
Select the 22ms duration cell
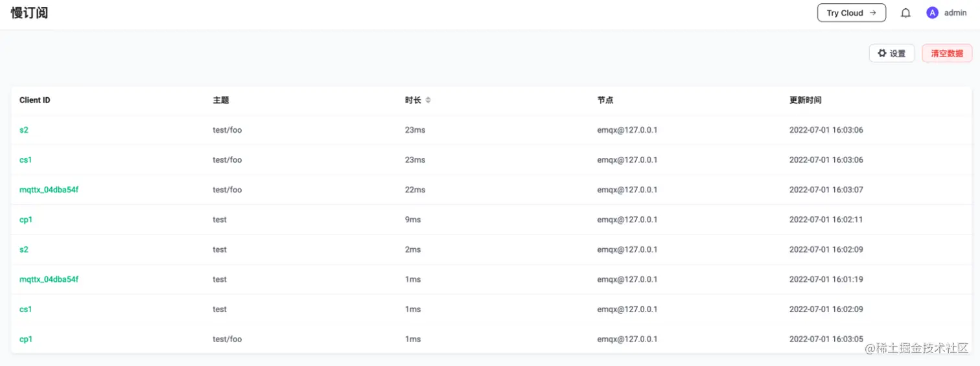tap(415, 190)
